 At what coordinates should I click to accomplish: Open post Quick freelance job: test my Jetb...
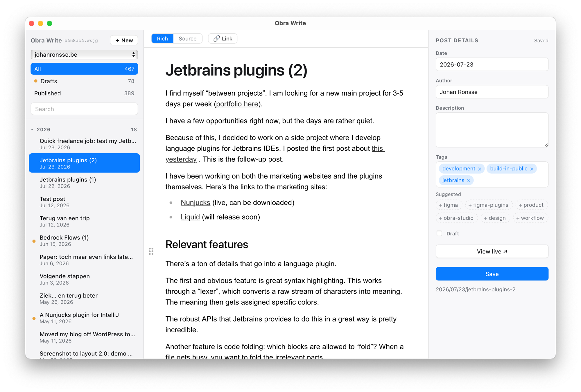point(84,144)
